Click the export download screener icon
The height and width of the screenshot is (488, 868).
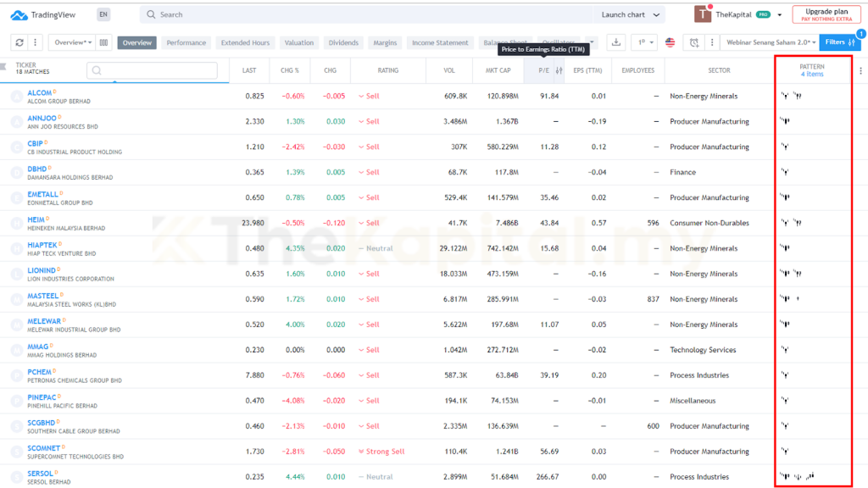(616, 42)
